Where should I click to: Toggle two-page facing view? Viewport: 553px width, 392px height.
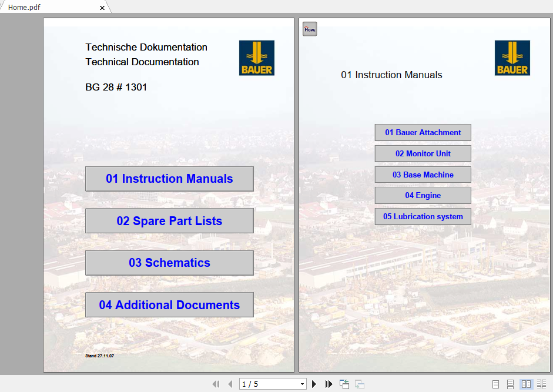click(x=526, y=384)
